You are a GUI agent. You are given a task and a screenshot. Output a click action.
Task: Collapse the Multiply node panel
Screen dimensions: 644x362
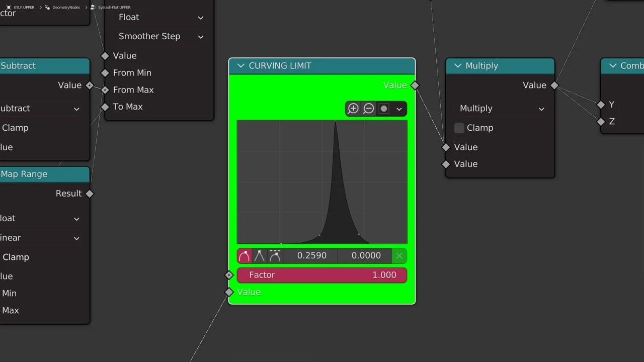tap(457, 66)
